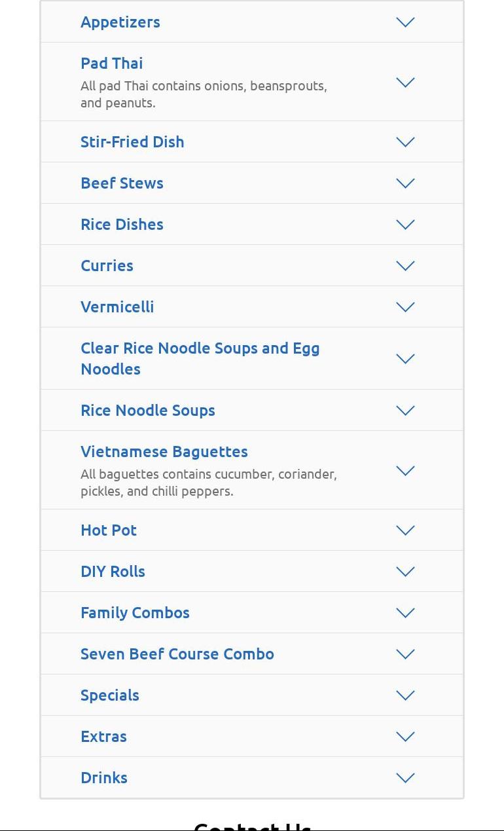The width and height of the screenshot is (504, 831).
Task: Click the Rice Noodle Soups chevron
Action: [x=405, y=411]
